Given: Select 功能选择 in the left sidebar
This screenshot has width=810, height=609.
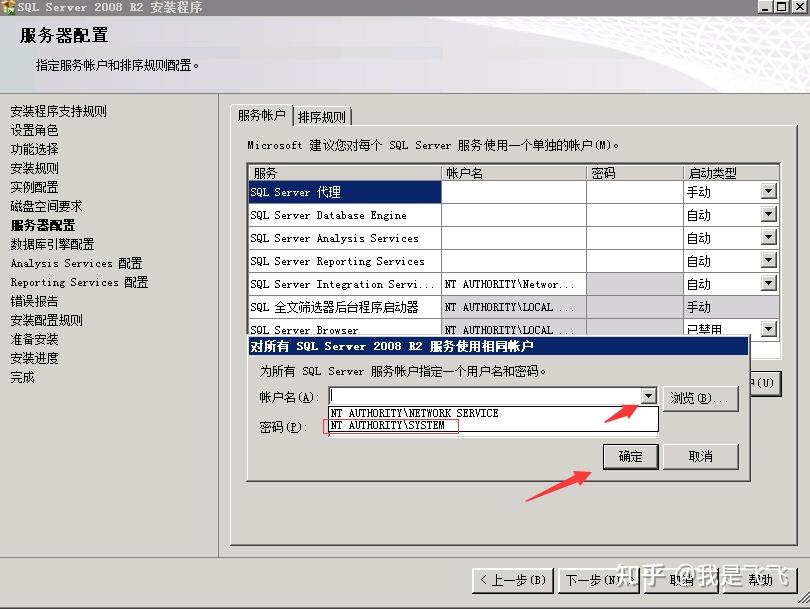Looking at the screenshot, I should coord(36,148).
